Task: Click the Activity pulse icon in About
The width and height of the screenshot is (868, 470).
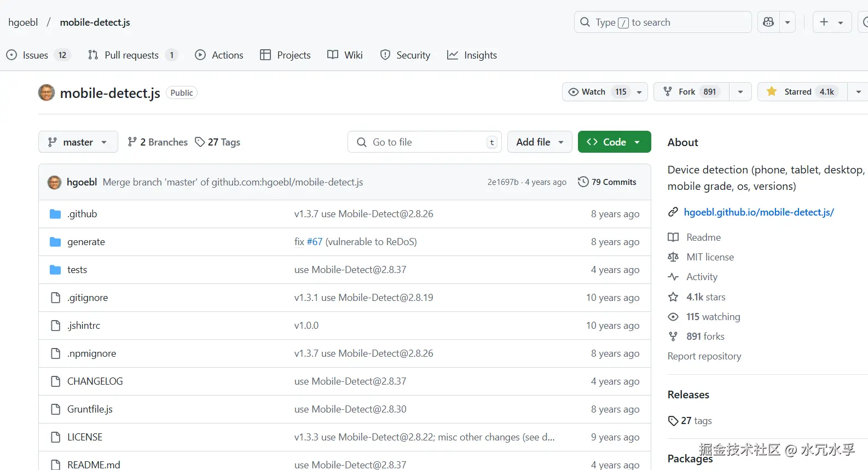Action: pyautogui.click(x=673, y=277)
